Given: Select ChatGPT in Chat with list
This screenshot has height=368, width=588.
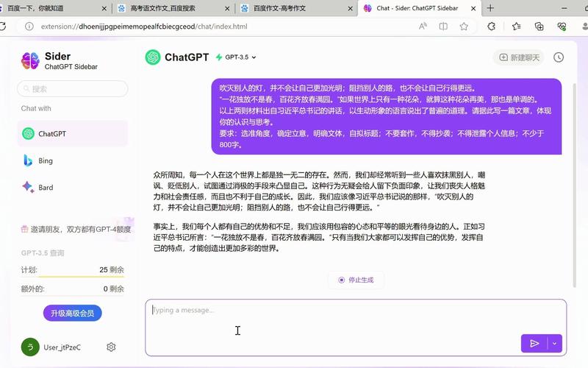Looking at the screenshot, I should click(x=72, y=134).
